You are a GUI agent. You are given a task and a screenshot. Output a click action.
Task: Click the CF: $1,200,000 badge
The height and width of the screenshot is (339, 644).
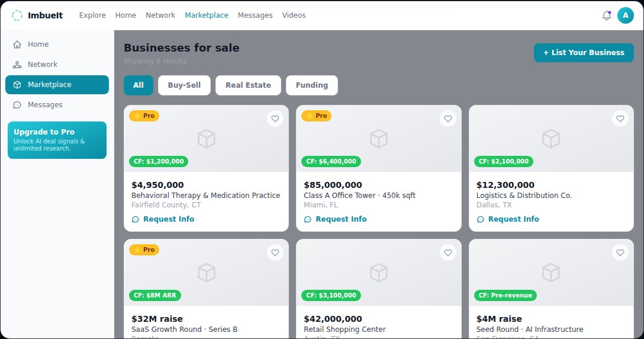pyautogui.click(x=159, y=161)
